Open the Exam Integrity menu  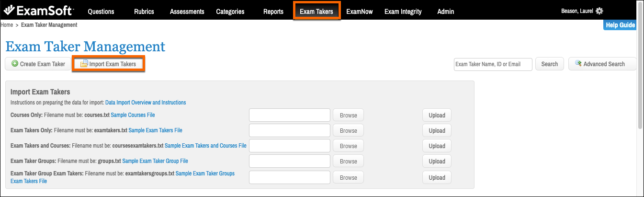[403, 12]
